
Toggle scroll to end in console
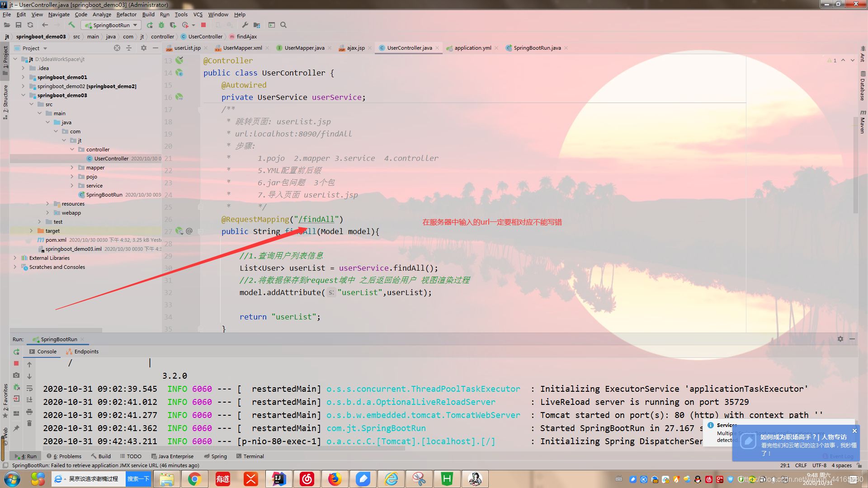tap(29, 399)
